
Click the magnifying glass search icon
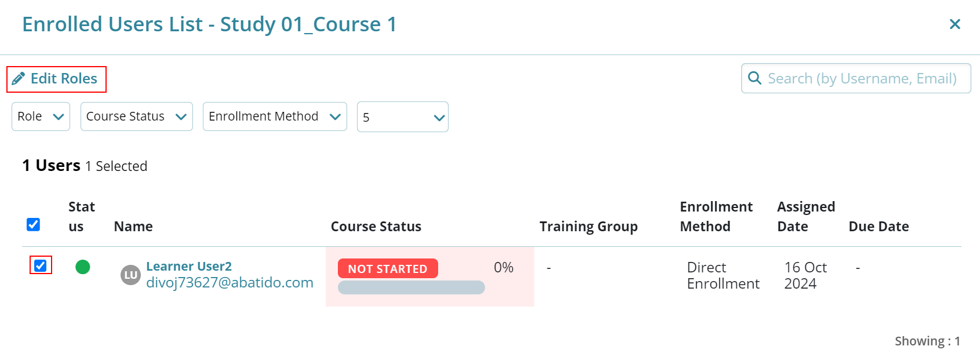point(755,78)
